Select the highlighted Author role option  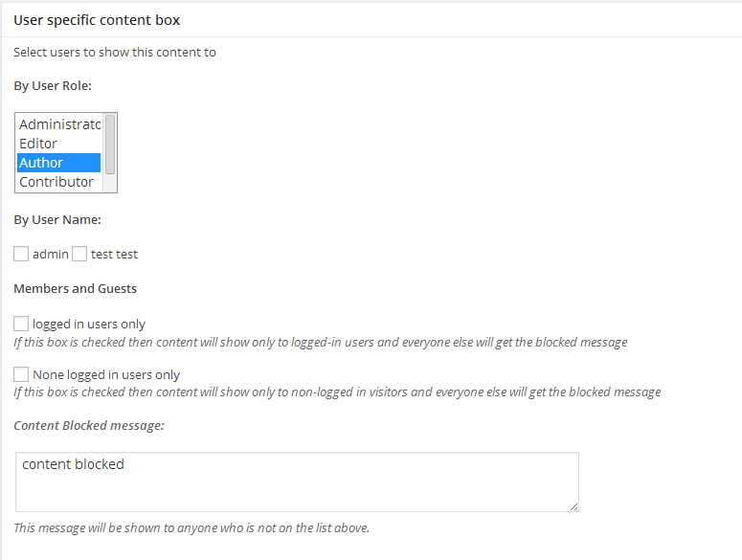point(41,163)
